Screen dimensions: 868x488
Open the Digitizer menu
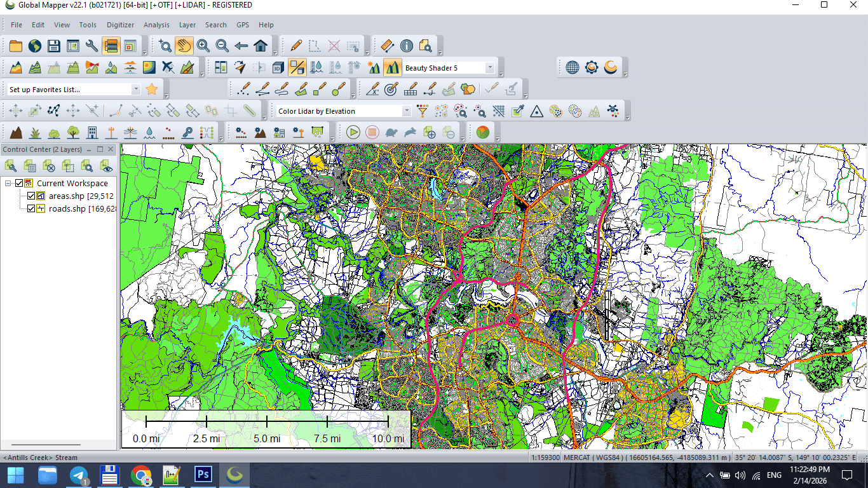pos(120,25)
